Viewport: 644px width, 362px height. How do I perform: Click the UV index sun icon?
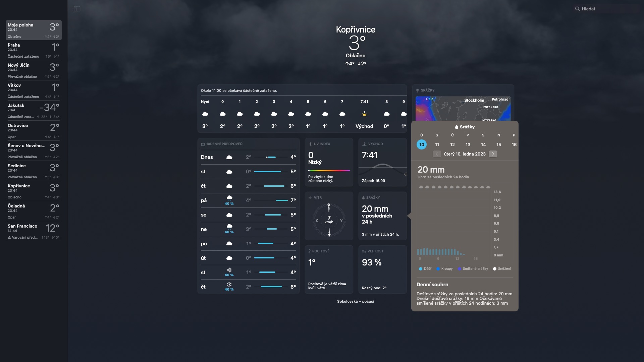310,144
